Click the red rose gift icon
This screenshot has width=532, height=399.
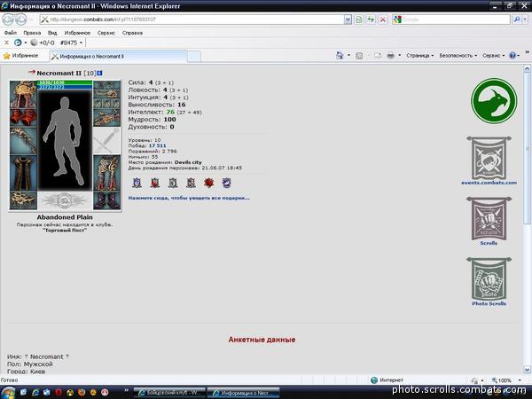click(209, 183)
